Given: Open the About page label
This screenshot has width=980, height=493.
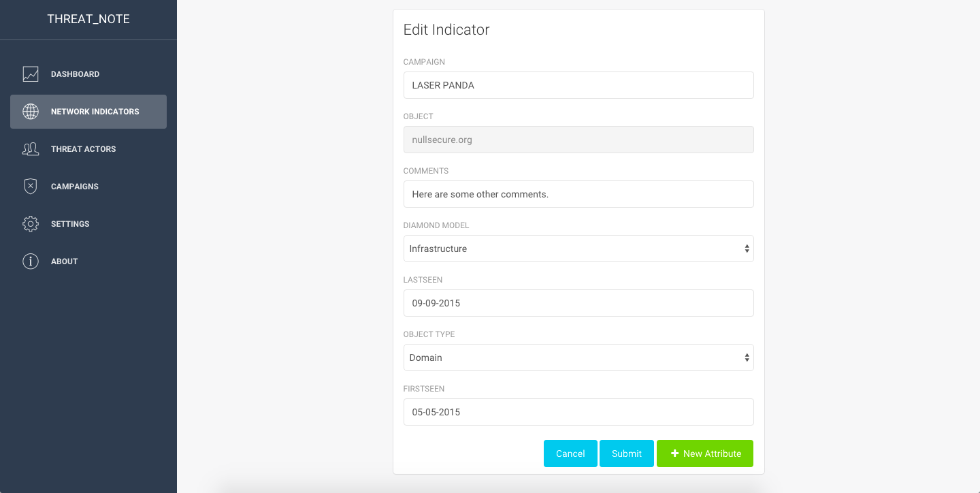Looking at the screenshot, I should (65, 261).
